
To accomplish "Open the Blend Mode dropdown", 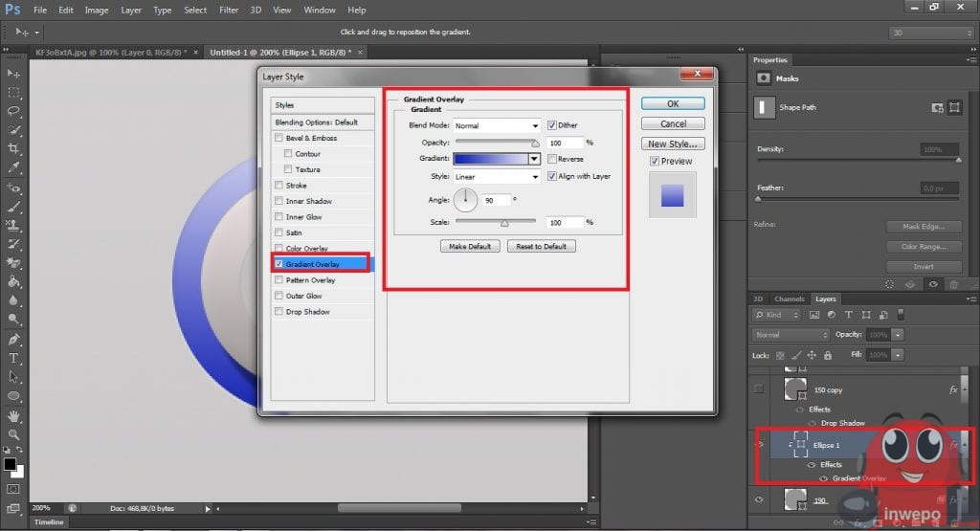I will click(x=497, y=125).
